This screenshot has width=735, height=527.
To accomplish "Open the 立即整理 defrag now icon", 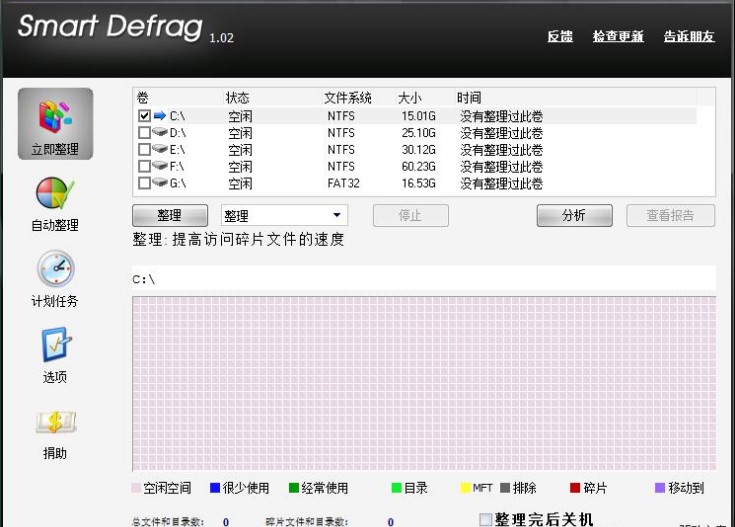I will pyautogui.click(x=55, y=116).
